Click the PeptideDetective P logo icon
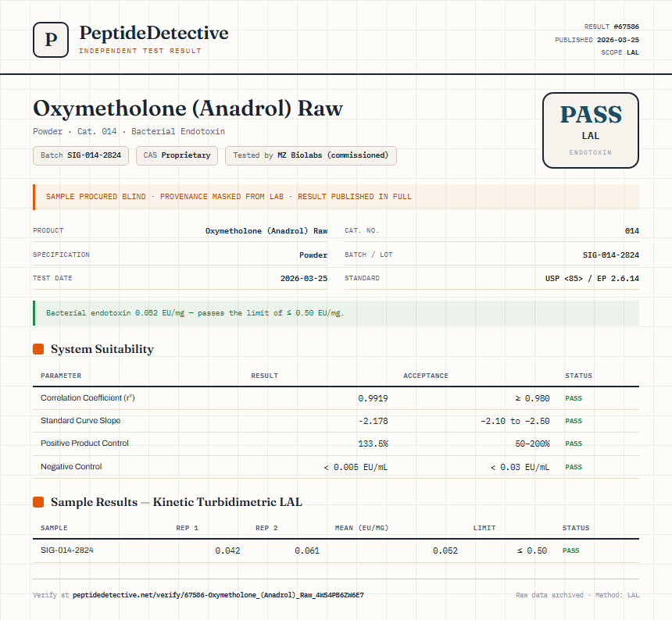 (51, 40)
